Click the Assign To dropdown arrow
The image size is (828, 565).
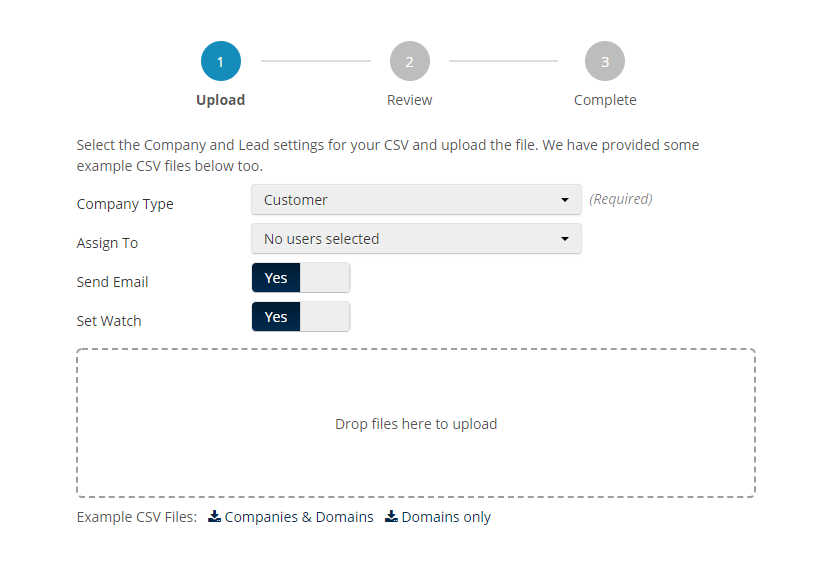(x=565, y=239)
